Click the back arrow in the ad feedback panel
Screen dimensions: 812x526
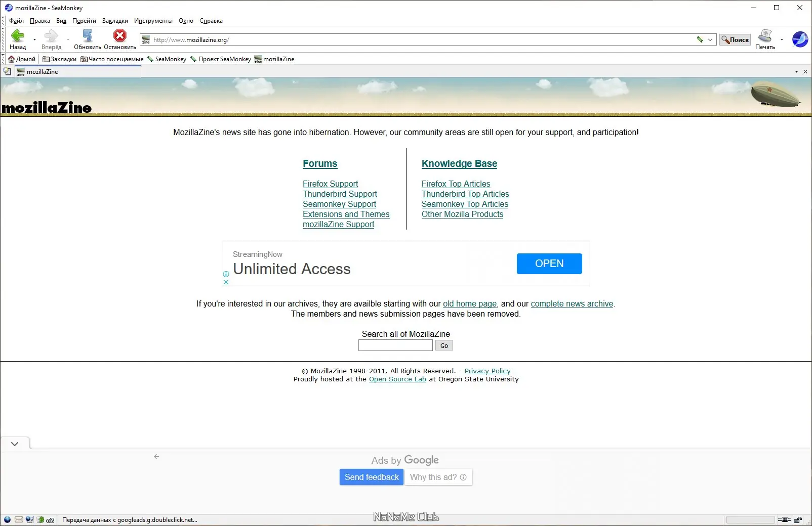(156, 456)
